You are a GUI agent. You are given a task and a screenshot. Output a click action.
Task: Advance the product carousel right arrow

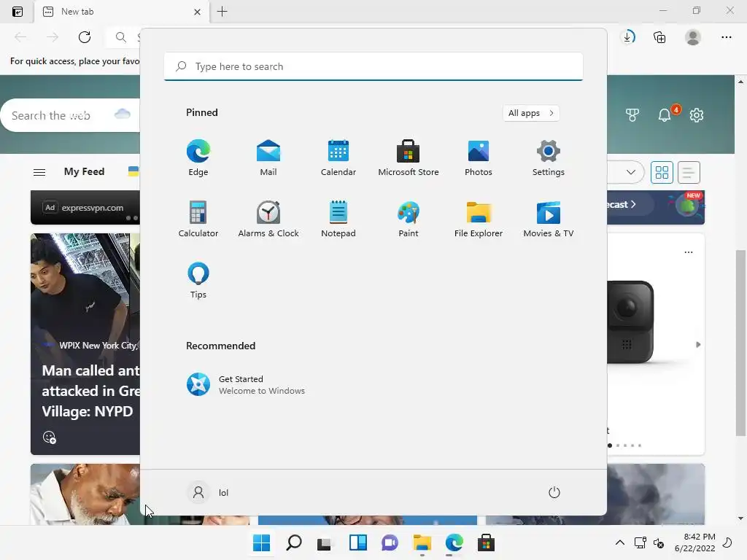click(x=698, y=344)
